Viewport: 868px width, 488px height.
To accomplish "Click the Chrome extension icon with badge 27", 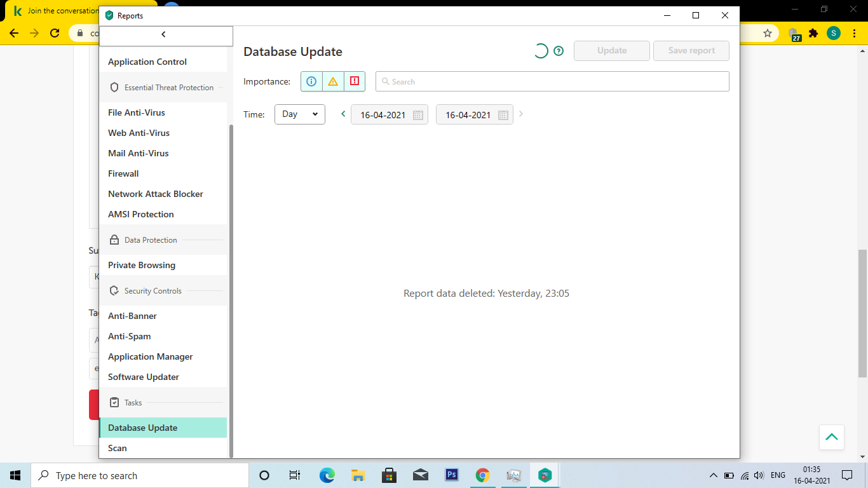I will (x=794, y=34).
